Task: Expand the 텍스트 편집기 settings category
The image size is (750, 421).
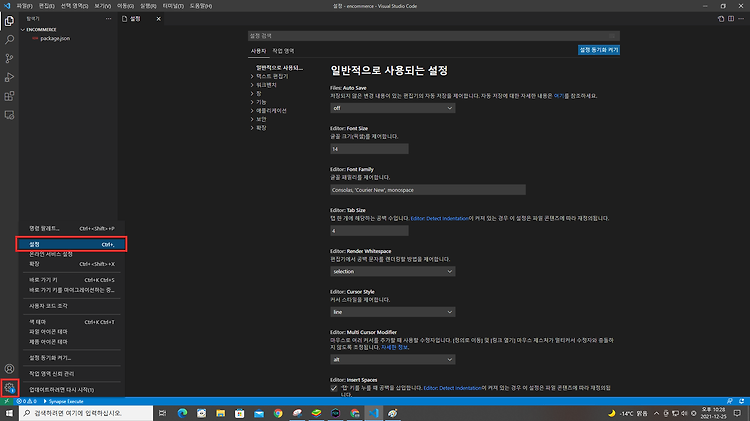Action: point(272,77)
